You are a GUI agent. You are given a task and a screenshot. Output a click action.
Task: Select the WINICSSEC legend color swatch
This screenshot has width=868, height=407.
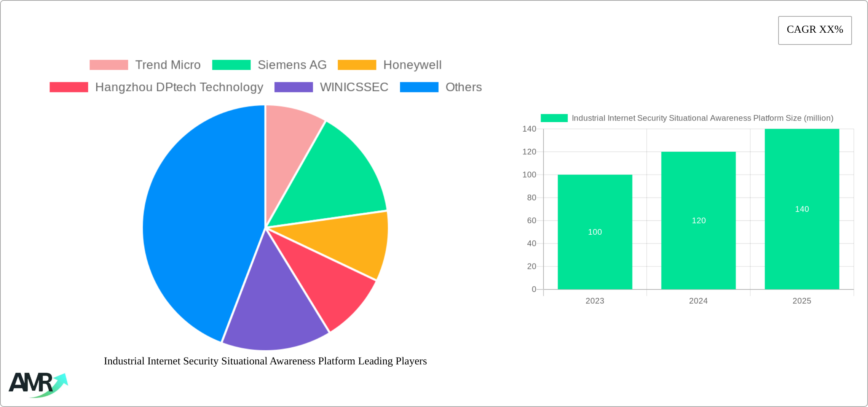(x=293, y=87)
